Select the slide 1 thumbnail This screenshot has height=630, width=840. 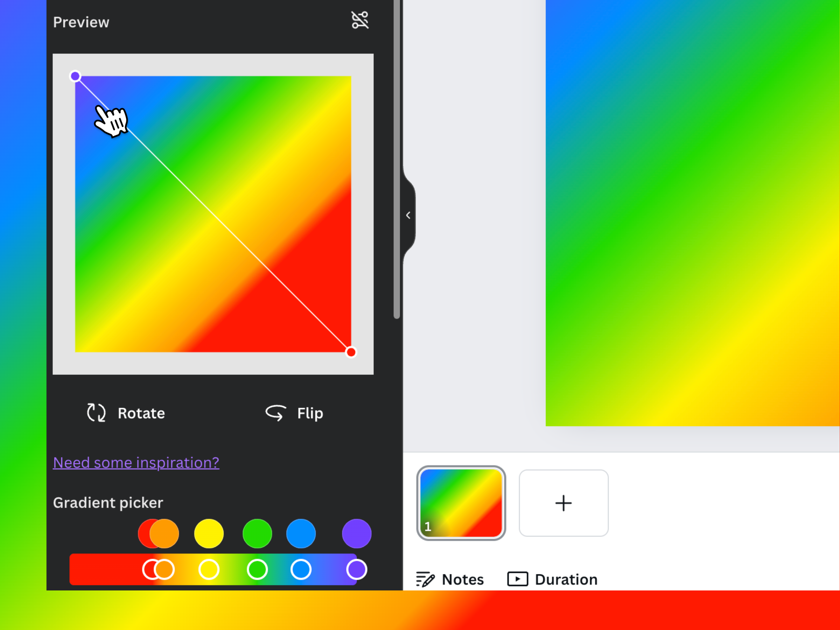click(461, 502)
